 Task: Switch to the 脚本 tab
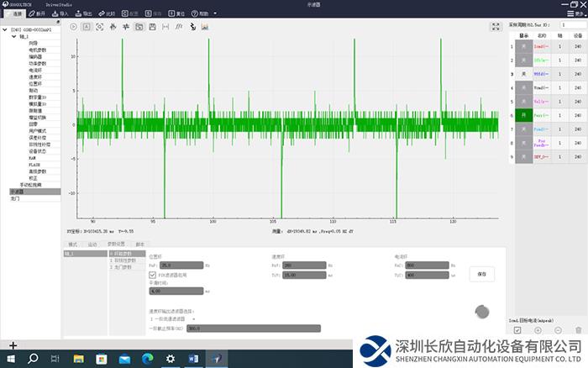click(140, 244)
